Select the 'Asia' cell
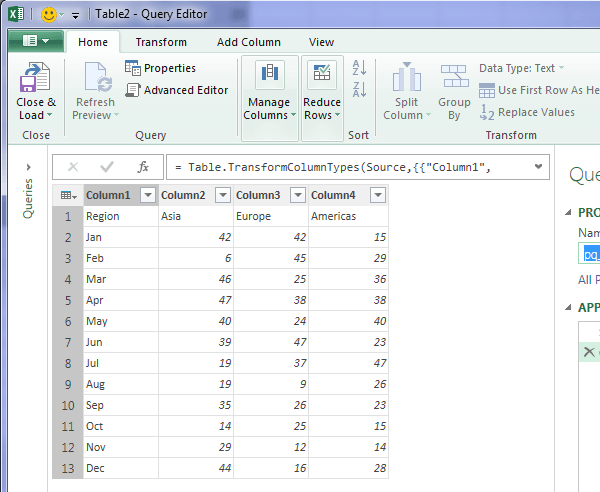Screen dimensions: 600x492 196,216
